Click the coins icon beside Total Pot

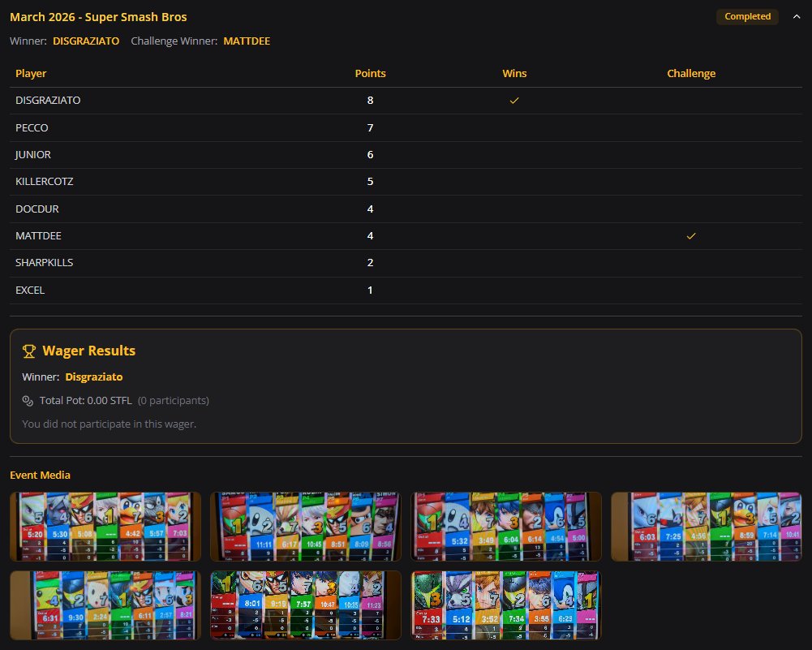(x=28, y=400)
